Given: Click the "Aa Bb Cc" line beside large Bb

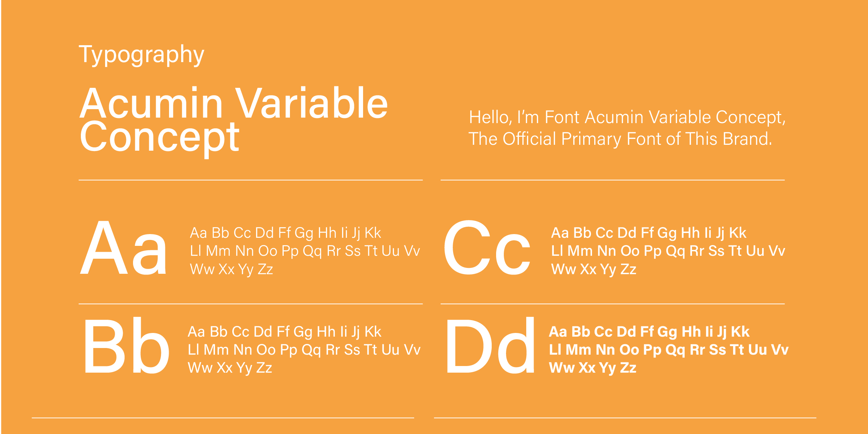Looking at the screenshot, I should (x=284, y=332).
